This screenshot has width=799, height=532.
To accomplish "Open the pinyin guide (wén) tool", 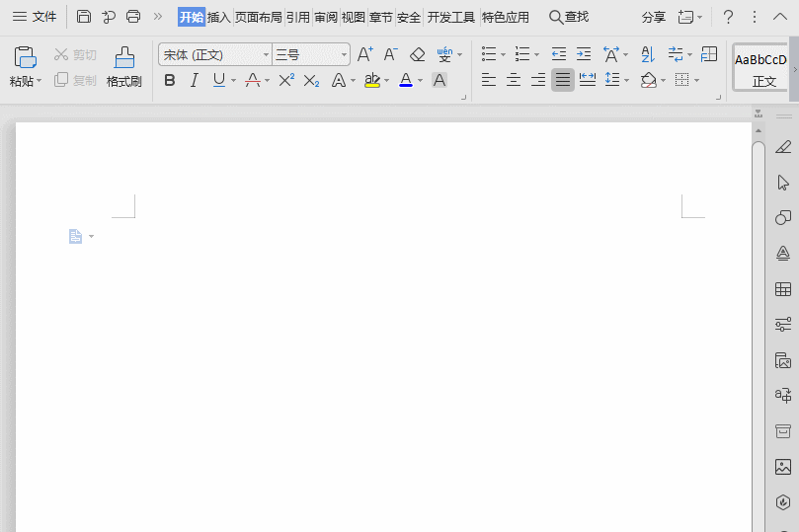I will 444,54.
